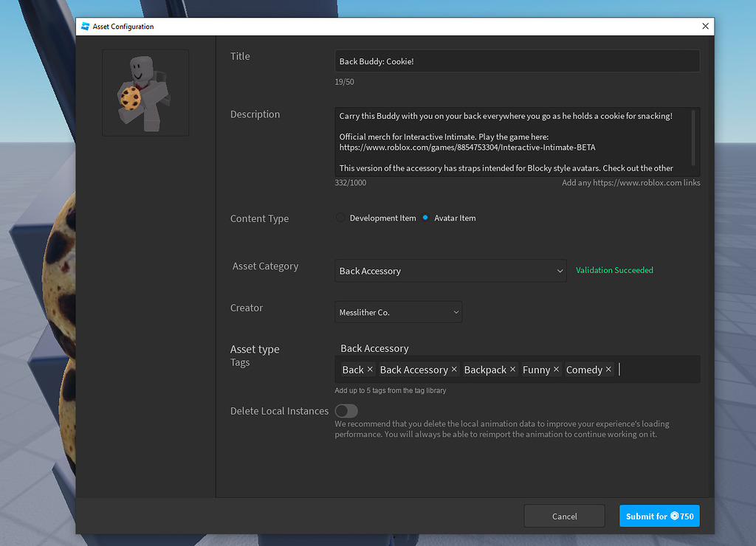Open the Asset Category dropdown

[x=450, y=271]
